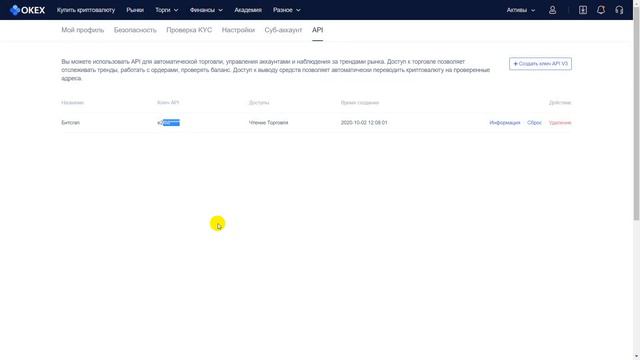Open Академия in top navigation
This screenshot has width=640, height=360.
point(248,10)
